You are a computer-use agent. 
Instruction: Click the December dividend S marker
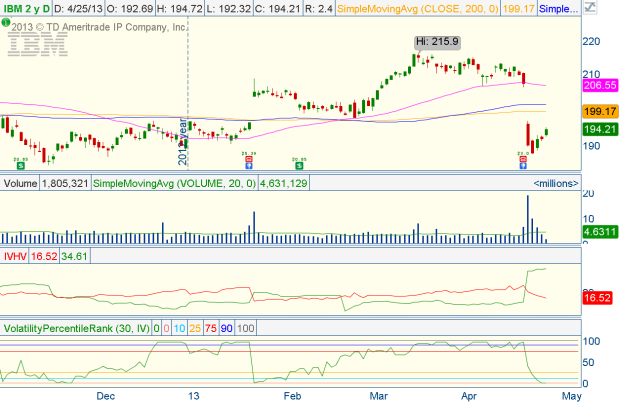[20, 165]
